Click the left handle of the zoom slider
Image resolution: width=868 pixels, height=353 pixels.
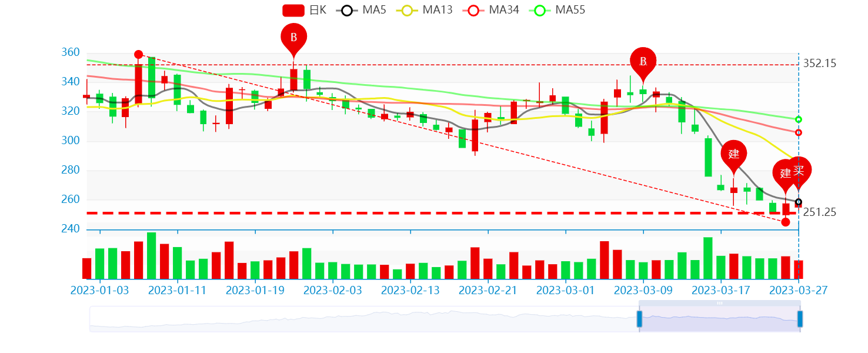point(639,319)
